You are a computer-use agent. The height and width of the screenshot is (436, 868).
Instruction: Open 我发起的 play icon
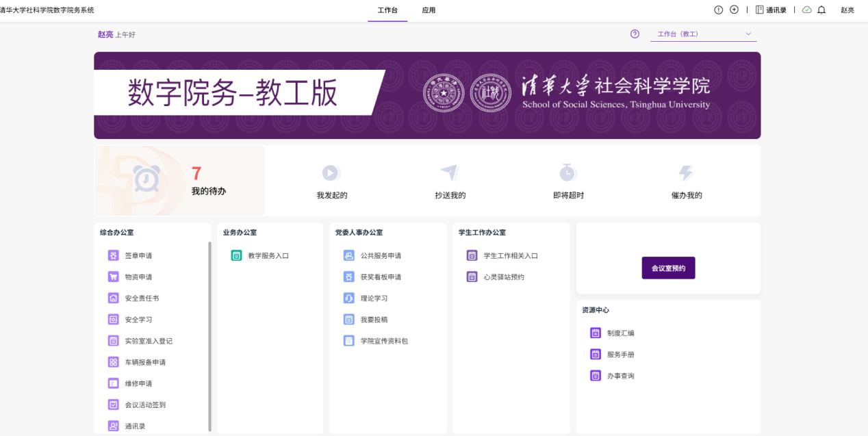pyautogui.click(x=331, y=173)
